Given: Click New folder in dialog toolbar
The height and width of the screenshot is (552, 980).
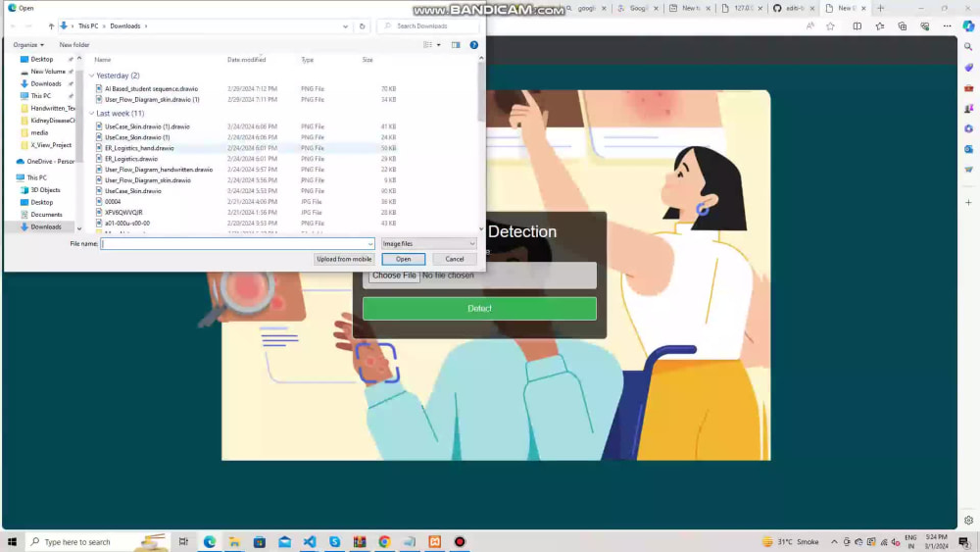Looking at the screenshot, I should pyautogui.click(x=74, y=45).
